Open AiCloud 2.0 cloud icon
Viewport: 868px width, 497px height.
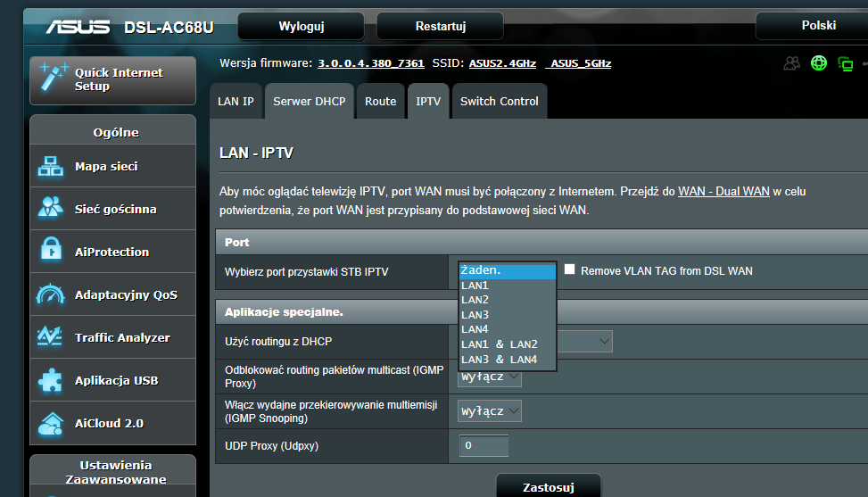coord(50,423)
